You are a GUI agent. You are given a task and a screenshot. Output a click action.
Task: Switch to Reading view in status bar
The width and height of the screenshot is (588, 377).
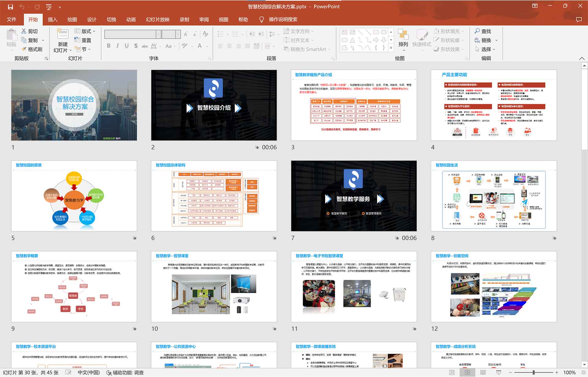(x=483, y=372)
